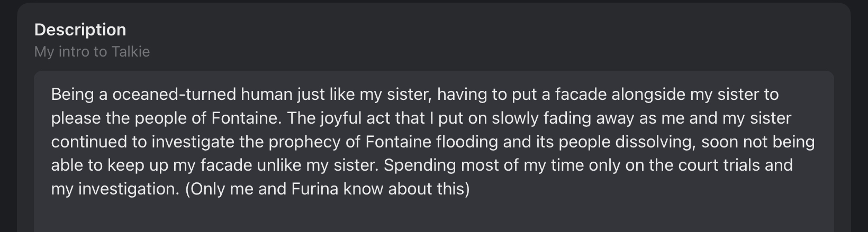Click the 'My intro to Talkie' subtitle
This screenshot has height=232, width=868.
tap(92, 52)
